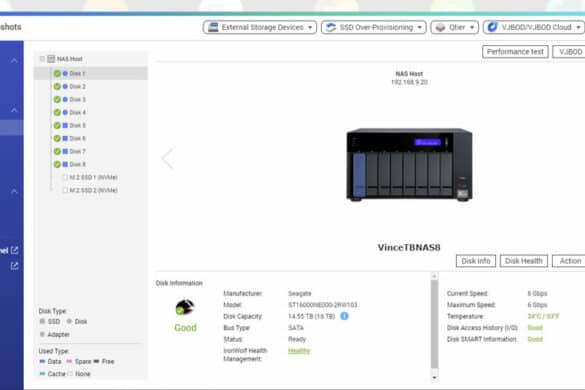Open the Disk Info button
This screenshot has height=390, width=585.
[x=476, y=261]
